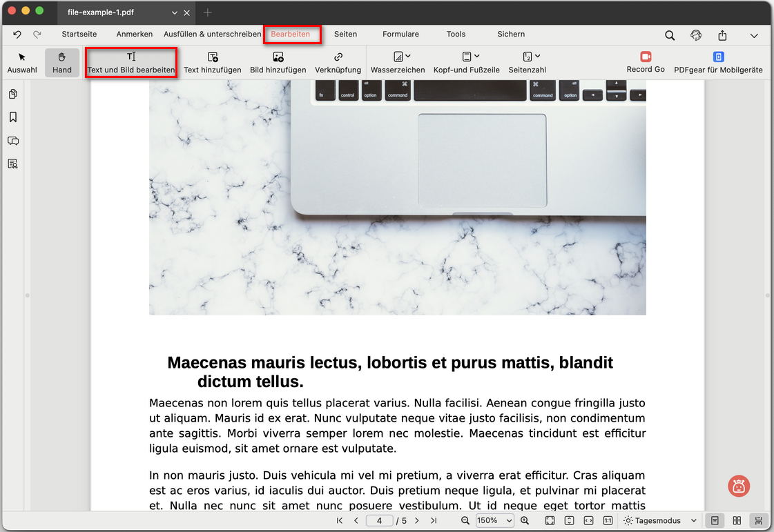Click the laptop image in the document

(398, 197)
